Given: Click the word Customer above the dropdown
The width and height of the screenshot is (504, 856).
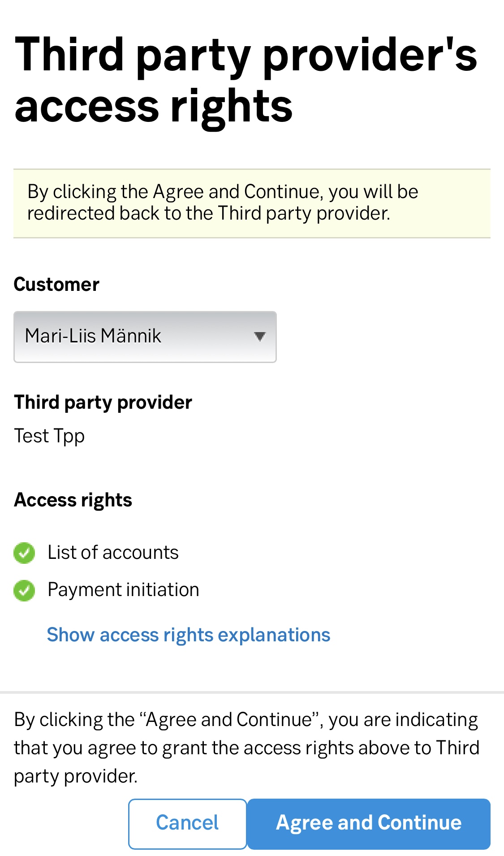Looking at the screenshot, I should pos(56,285).
